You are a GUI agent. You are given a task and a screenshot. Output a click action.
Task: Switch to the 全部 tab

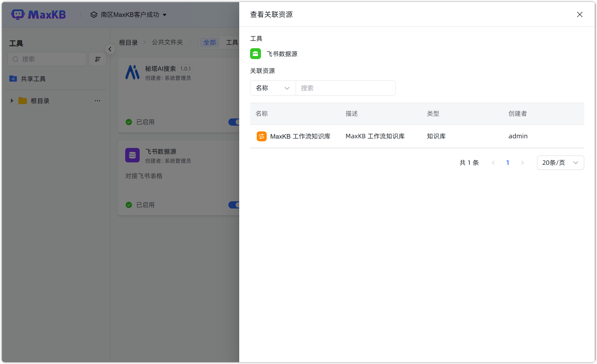pos(210,42)
